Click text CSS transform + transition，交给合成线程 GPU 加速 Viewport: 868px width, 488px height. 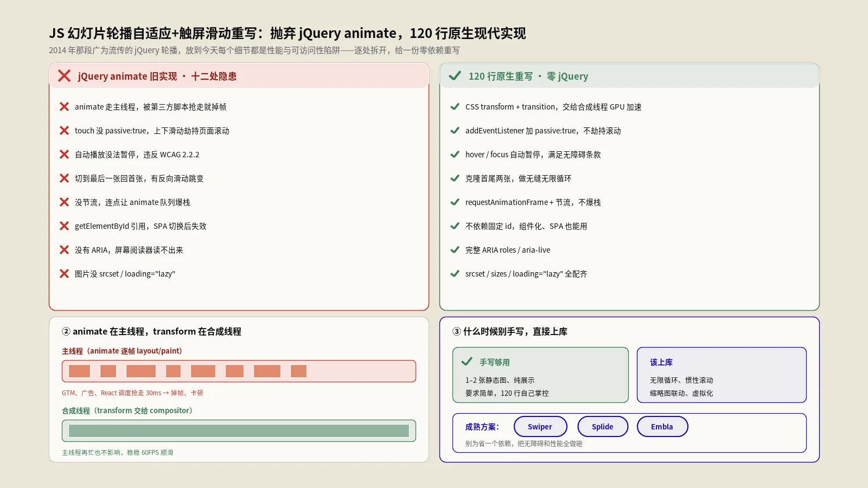(553, 107)
